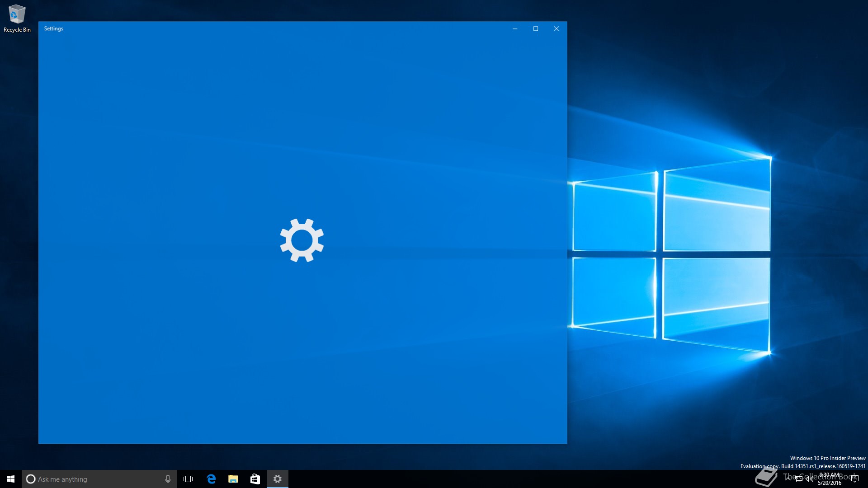Click the Show Desktop strip
Viewport: 868px width, 488px height.
pos(866,479)
